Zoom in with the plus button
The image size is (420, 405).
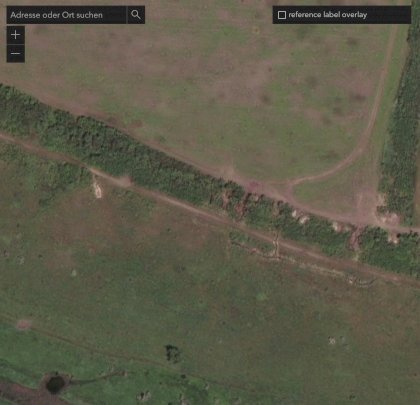pos(16,35)
